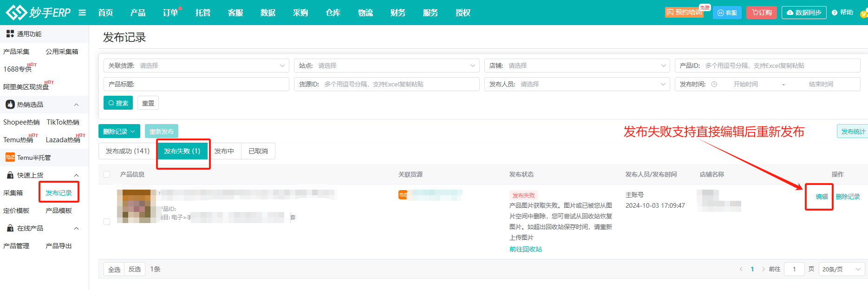The width and height of the screenshot is (868, 290).
Task: Check the failed product row checkbox
Action: coord(107,222)
